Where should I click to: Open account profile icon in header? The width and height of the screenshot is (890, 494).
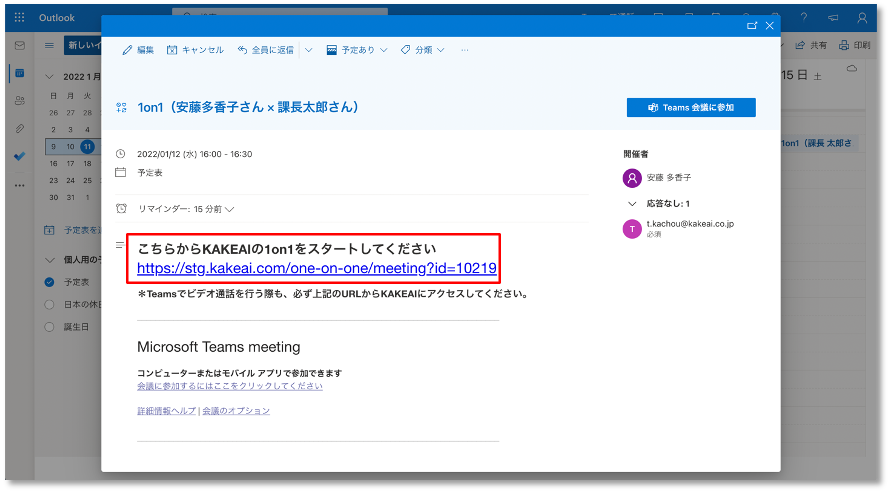click(862, 18)
